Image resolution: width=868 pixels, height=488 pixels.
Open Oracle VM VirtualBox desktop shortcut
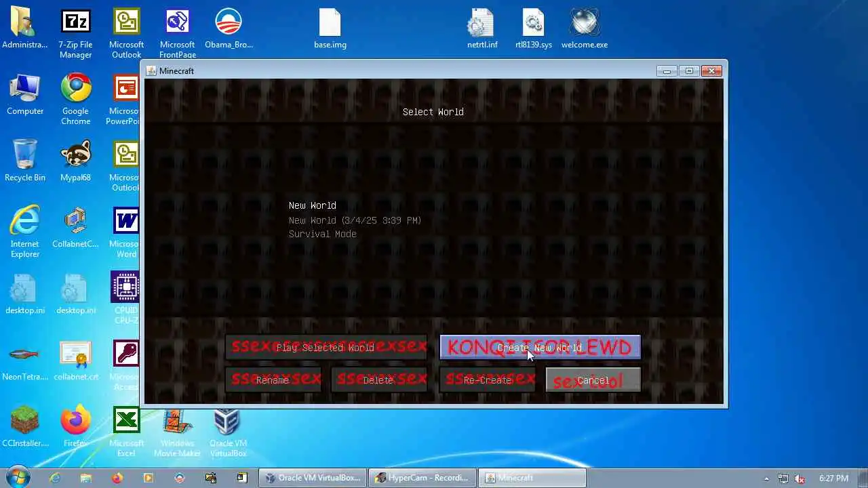229,432
